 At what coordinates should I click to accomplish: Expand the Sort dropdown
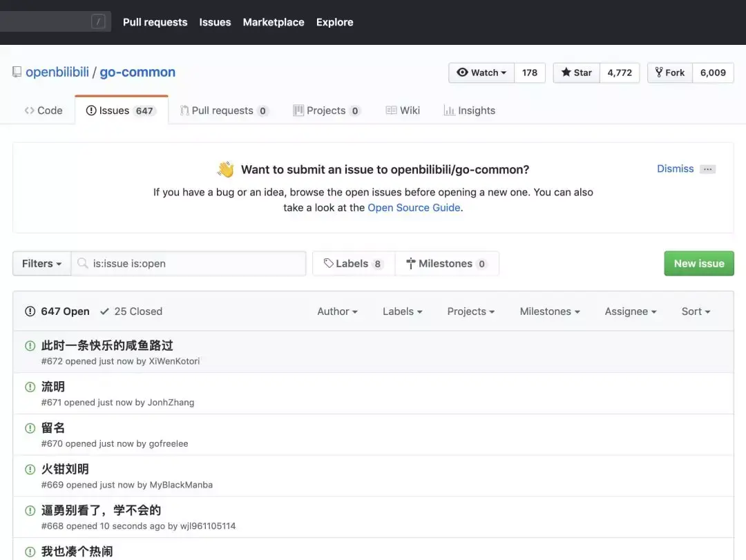click(x=695, y=311)
